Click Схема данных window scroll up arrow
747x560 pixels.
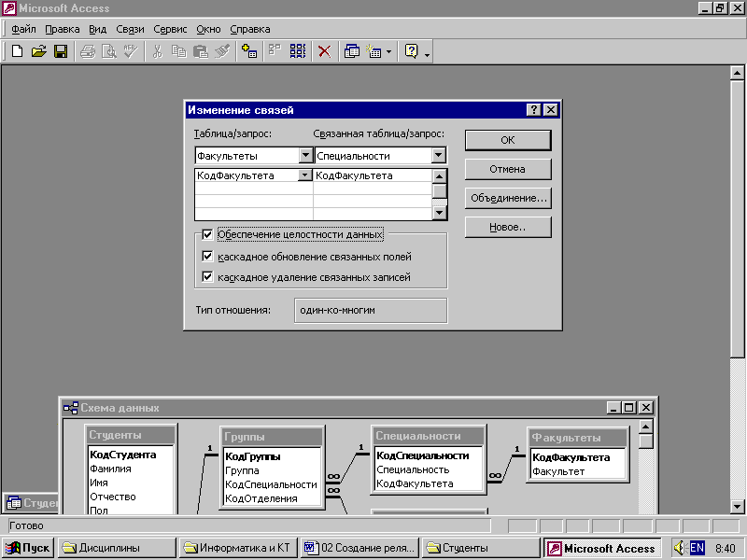(645, 427)
